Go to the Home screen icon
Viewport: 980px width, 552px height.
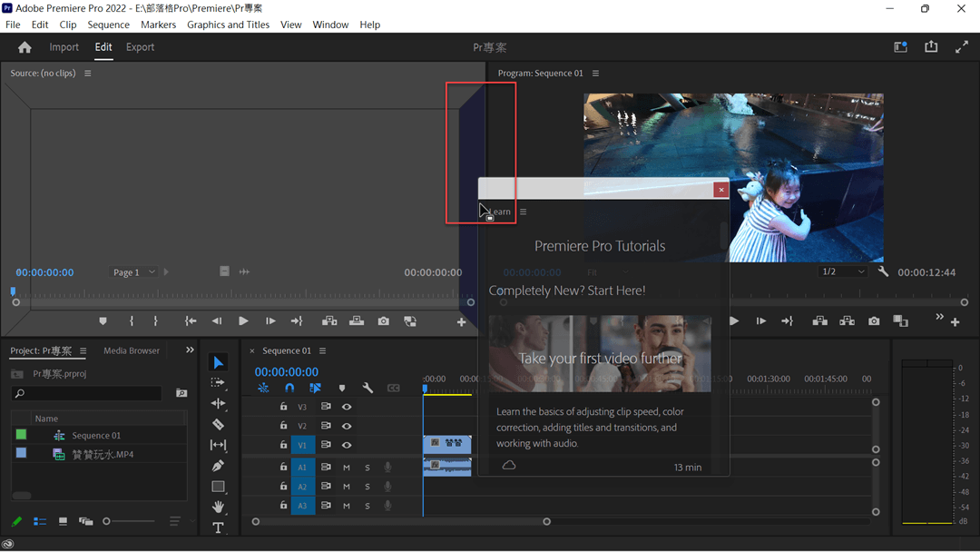tap(24, 47)
